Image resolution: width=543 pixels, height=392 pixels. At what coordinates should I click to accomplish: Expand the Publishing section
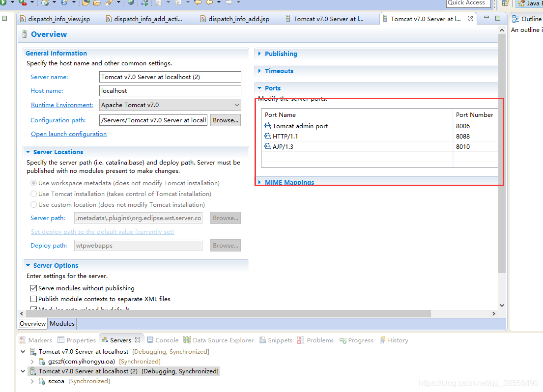pos(259,54)
